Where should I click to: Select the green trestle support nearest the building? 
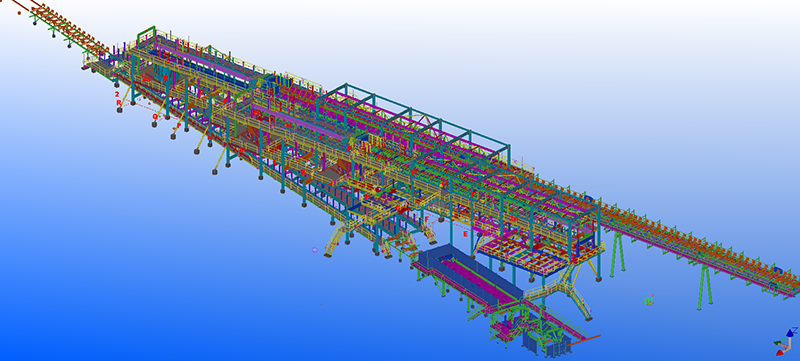coord(617,254)
